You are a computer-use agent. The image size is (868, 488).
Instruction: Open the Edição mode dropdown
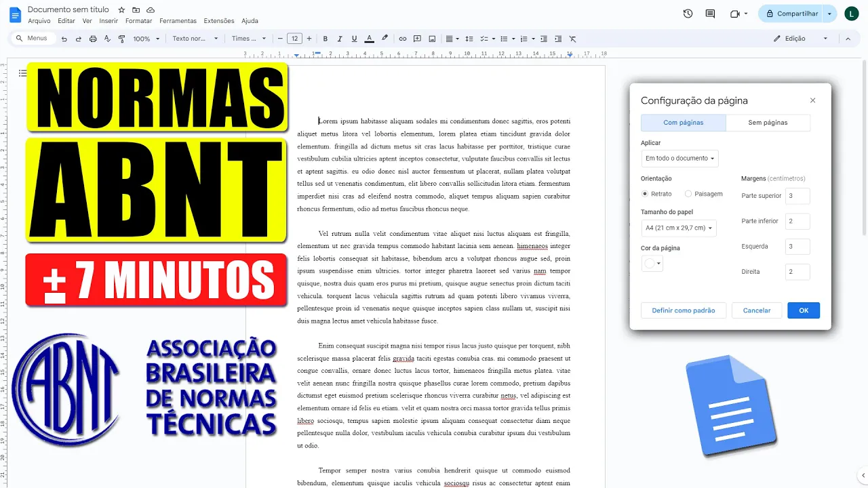[801, 39]
